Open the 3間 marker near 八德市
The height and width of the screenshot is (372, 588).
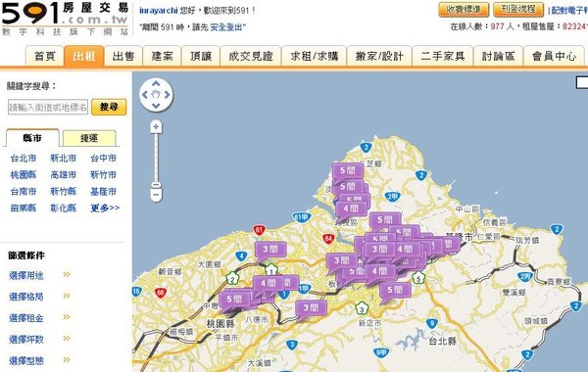click(x=311, y=308)
